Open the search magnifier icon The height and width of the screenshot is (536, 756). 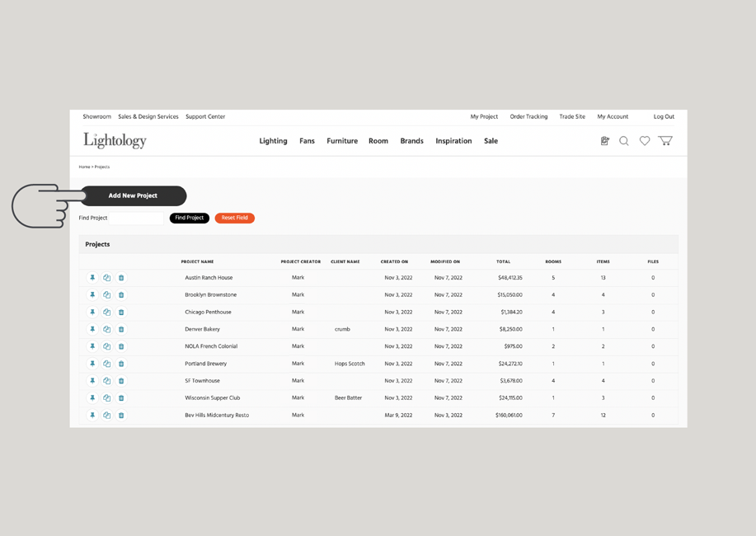coord(624,141)
